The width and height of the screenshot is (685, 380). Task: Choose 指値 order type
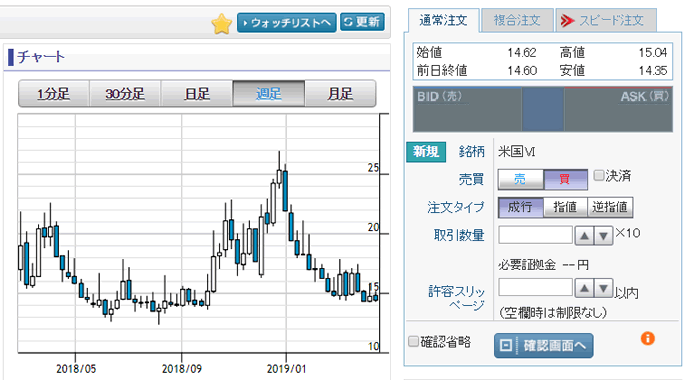click(565, 207)
